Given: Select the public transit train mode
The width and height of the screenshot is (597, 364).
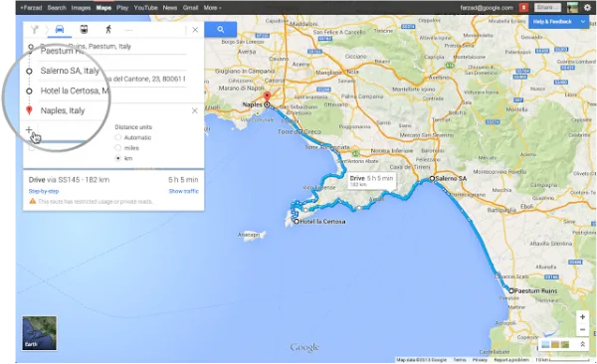Looking at the screenshot, I should (x=84, y=29).
